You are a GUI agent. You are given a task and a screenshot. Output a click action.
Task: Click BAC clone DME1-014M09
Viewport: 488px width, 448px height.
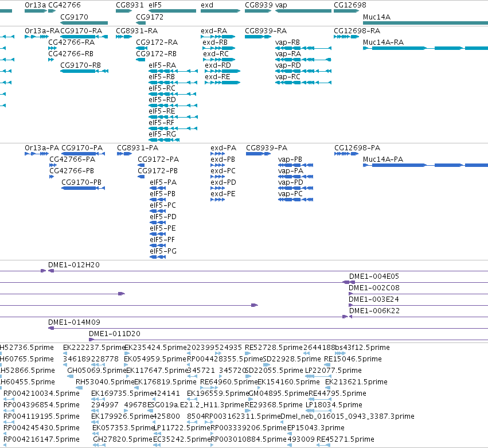tap(268, 328)
